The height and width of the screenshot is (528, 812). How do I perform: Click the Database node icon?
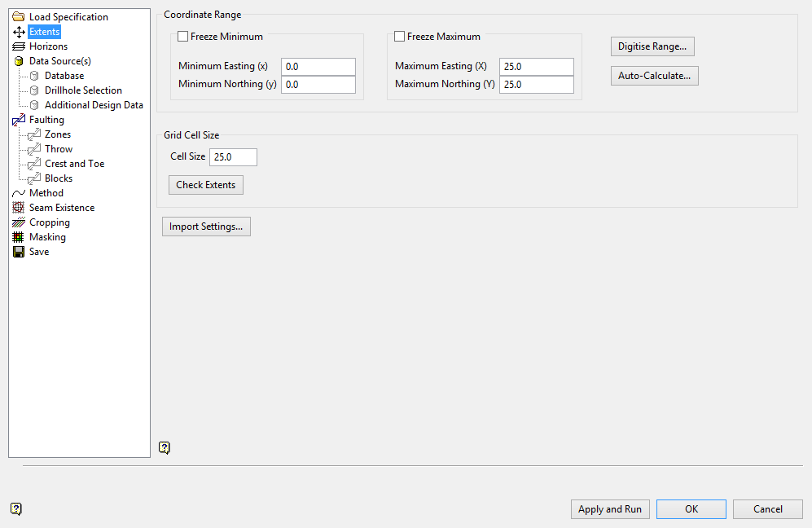pyautogui.click(x=34, y=76)
